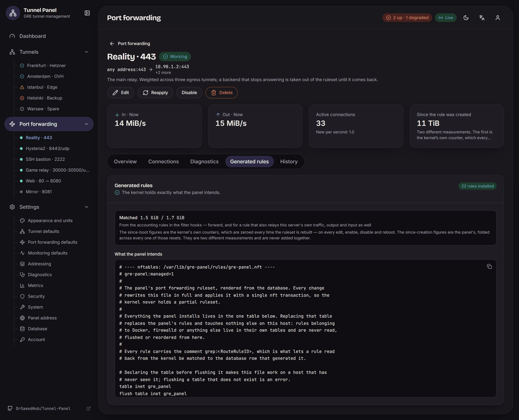Open the DrSaeedHub/Tunnel-Panel link
The width and height of the screenshot is (519, 420).
(x=43, y=408)
